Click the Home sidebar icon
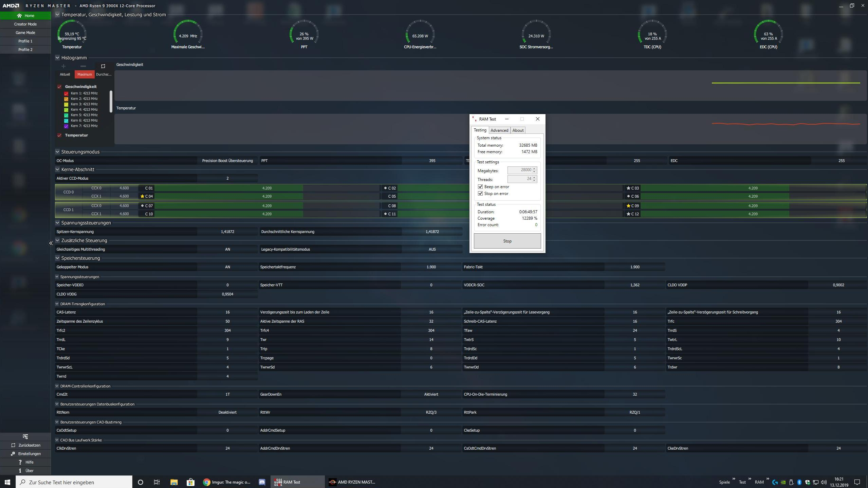The height and width of the screenshot is (488, 868). (19, 16)
